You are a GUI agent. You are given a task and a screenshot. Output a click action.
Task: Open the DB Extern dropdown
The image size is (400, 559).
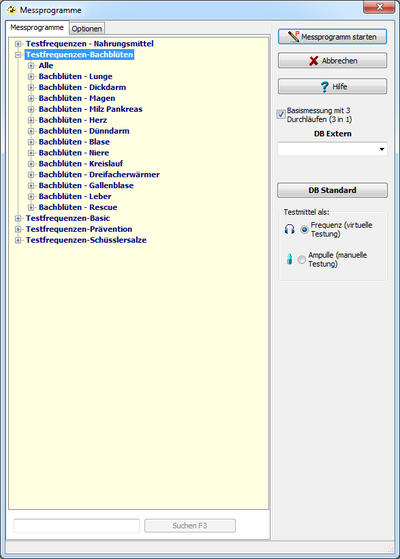pyautogui.click(x=382, y=149)
